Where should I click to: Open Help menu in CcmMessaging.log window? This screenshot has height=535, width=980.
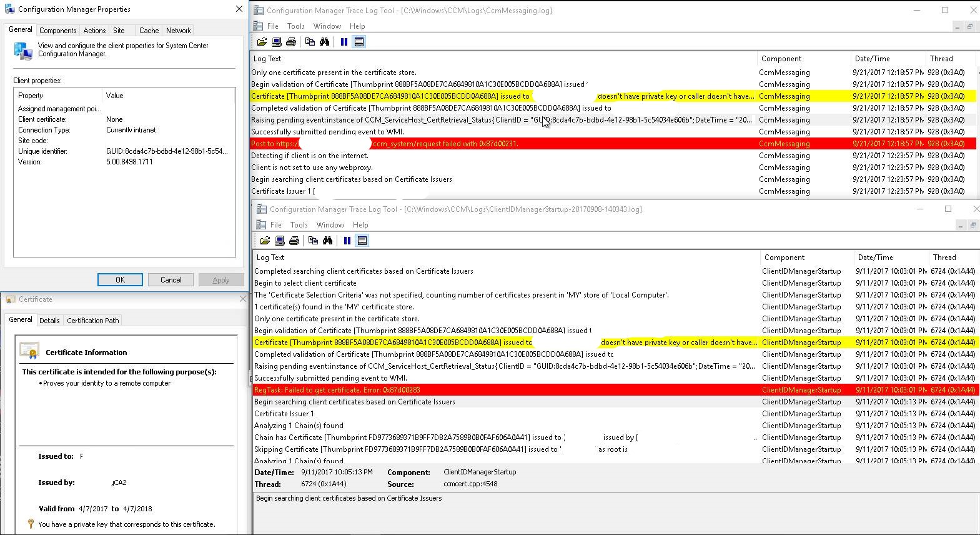pyautogui.click(x=357, y=26)
